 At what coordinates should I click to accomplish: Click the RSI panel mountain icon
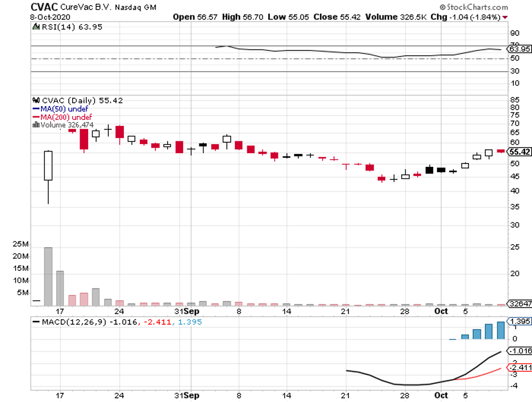point(36,27)
